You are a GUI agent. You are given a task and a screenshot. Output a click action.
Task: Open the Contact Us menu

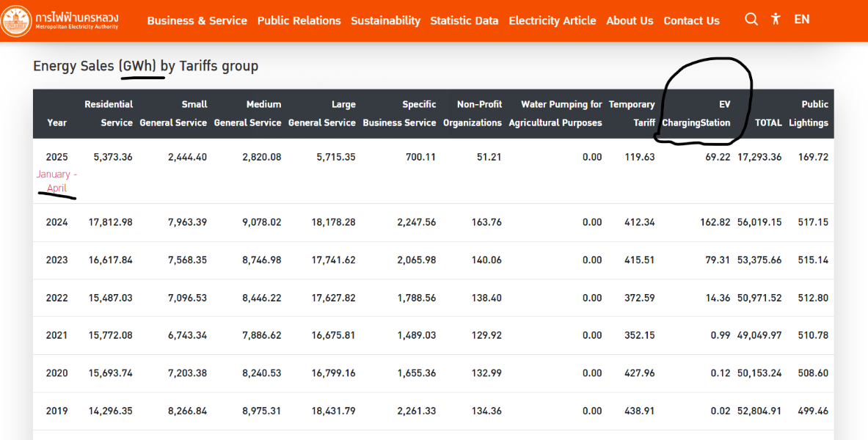tap(691, 21)
